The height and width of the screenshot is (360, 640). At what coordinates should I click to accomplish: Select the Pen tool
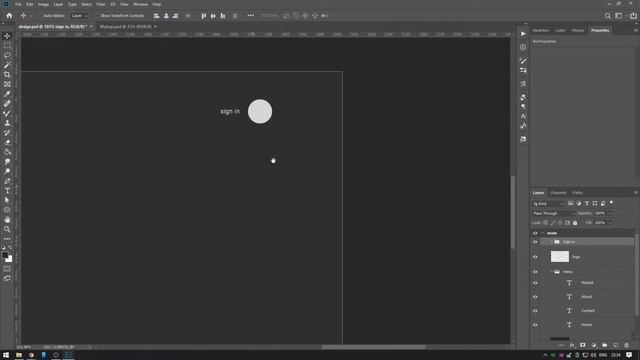click(7, 181)
